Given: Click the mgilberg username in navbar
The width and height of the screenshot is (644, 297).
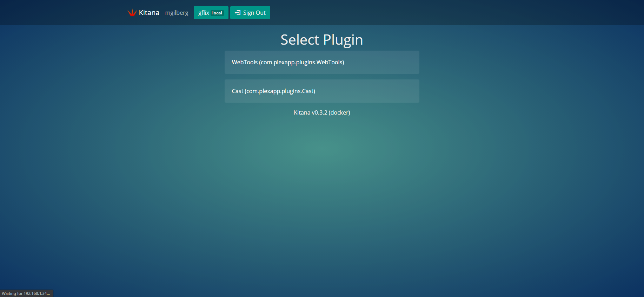Looking at the screenshot, I should click(177, 13).
